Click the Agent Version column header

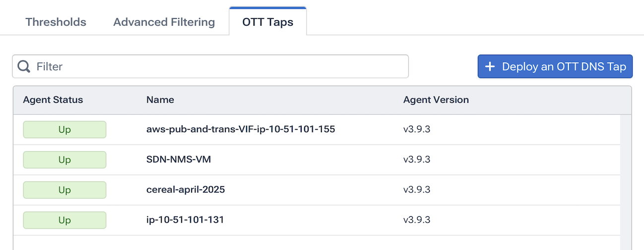coord(436,100)
